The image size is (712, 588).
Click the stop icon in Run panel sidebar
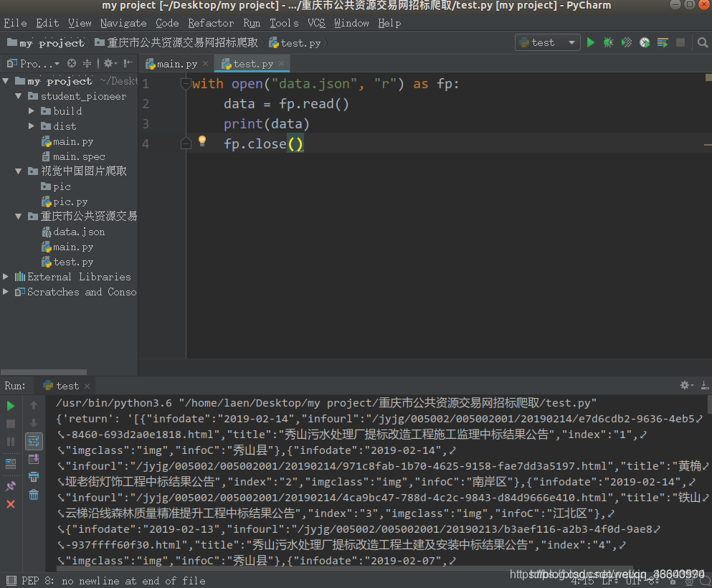click(x=11, y=424)
